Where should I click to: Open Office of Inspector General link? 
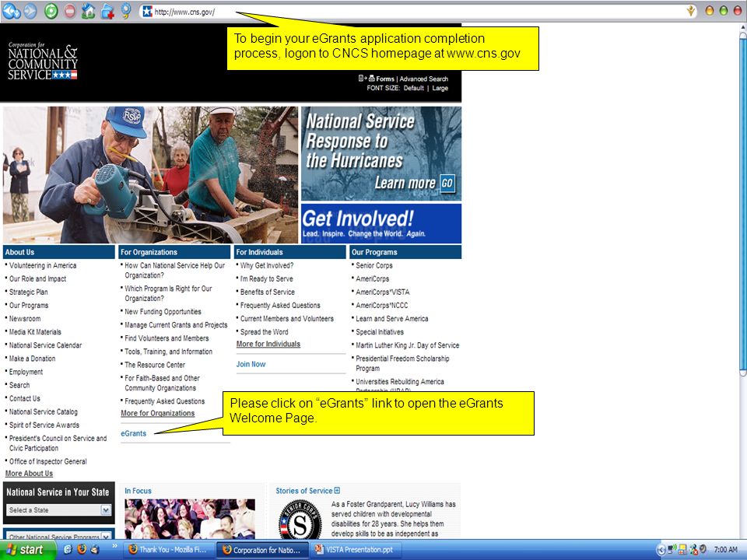tap(48, 461)
